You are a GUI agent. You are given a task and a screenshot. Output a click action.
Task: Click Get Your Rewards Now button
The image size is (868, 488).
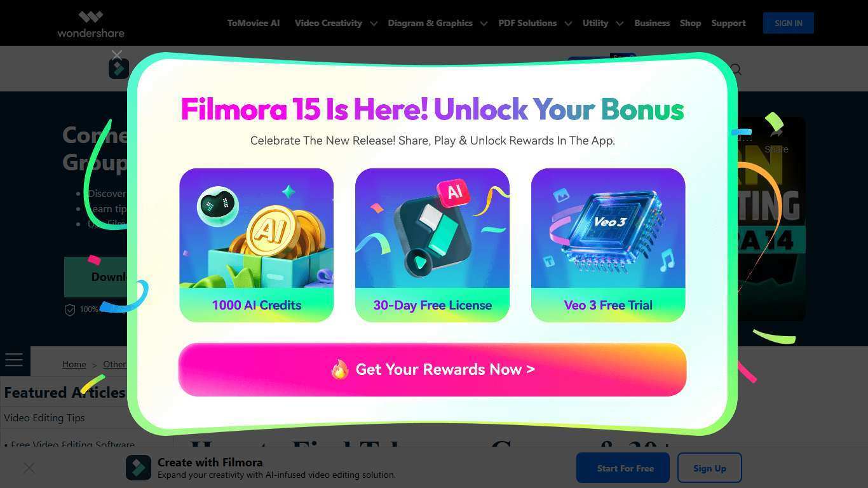pyautogui.click(x=432, y=369)
